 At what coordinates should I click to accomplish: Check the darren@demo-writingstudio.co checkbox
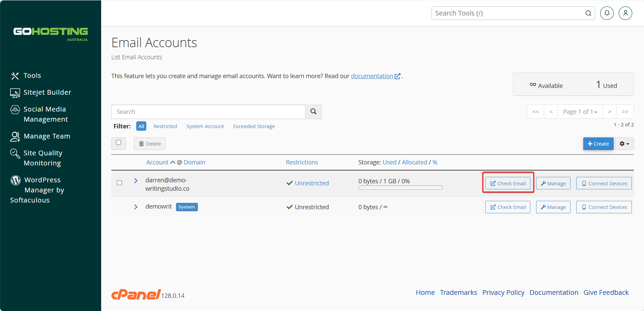click(119, 183)
